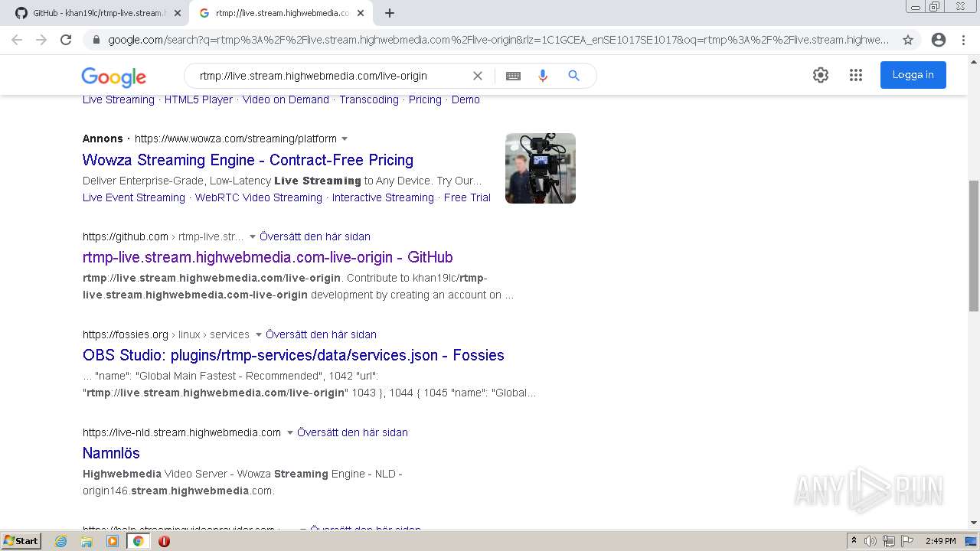Start voice search with microphone icon
Image resolution: width=980 pixels, height=551 pixels.
coord(543,76)
